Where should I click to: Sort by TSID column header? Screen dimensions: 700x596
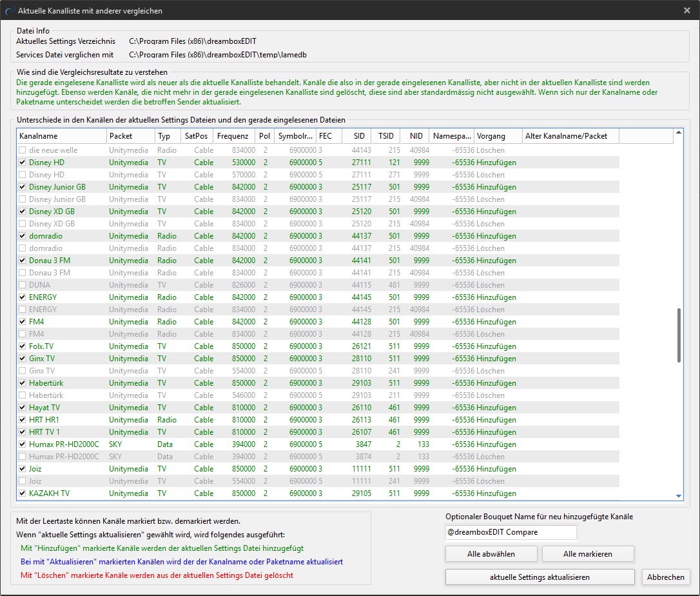coord(387,136)
